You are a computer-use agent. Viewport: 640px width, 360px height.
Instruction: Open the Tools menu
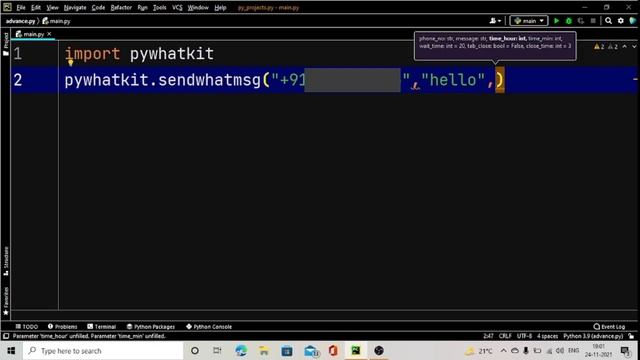(x=160, y=7)
